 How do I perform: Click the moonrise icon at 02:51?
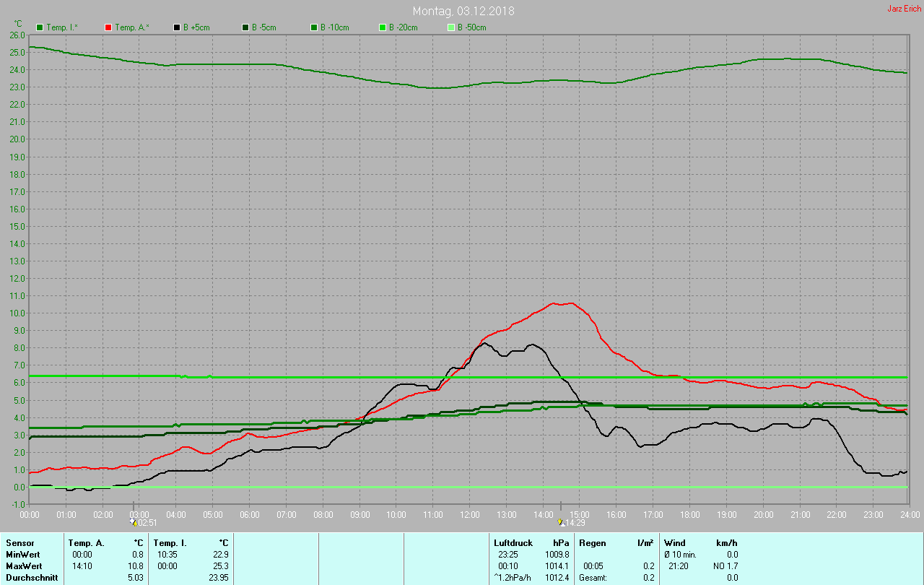(x=132, y=521)
